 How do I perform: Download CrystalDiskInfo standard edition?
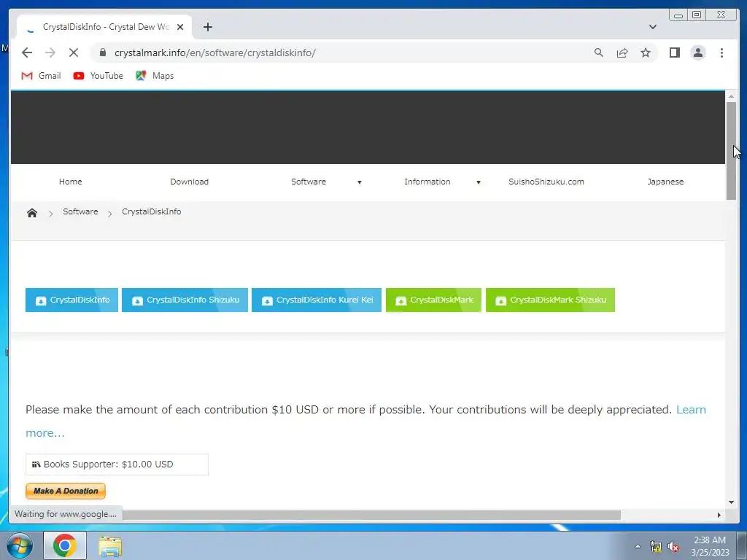(x=71, y=300)
